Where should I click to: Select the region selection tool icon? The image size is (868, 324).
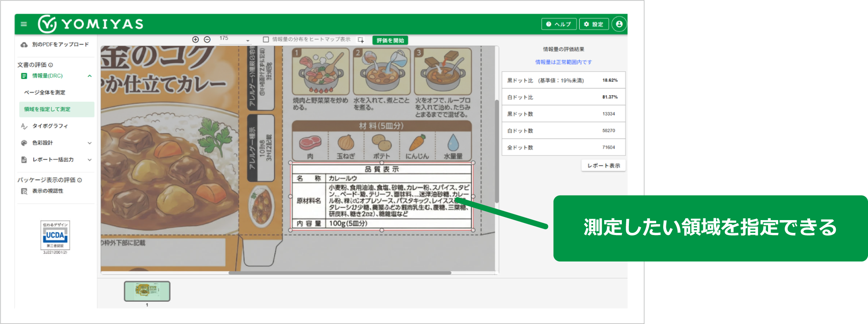[361, 40]
